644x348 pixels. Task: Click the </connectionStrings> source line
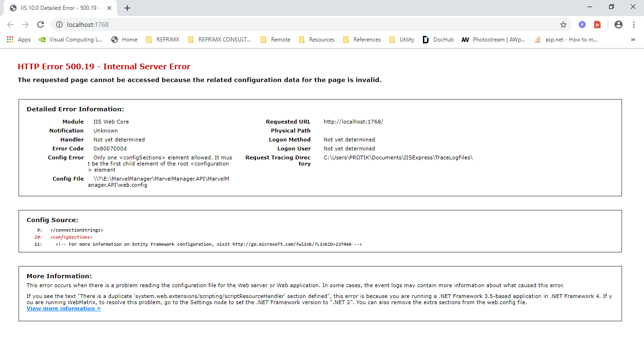click(76, 230)
